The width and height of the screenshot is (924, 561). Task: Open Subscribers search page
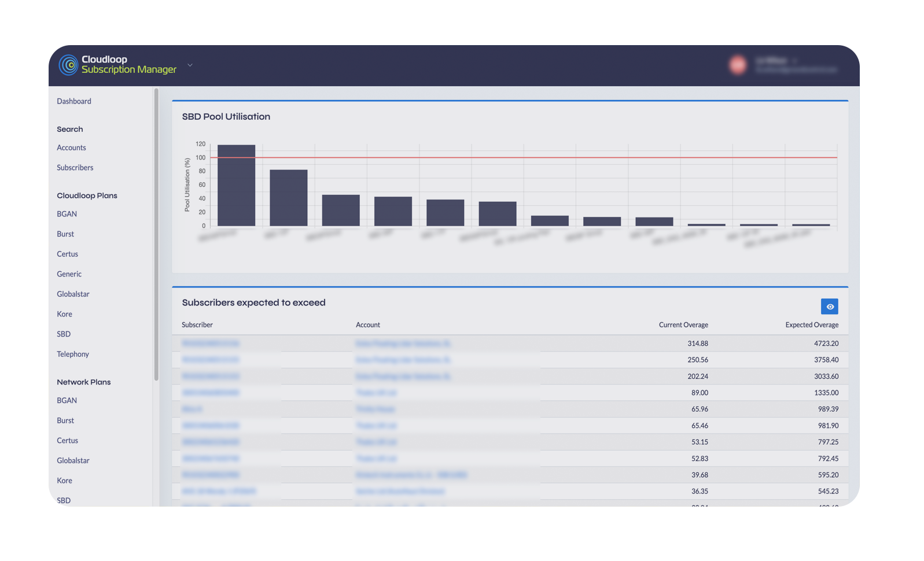click(75, 168)
